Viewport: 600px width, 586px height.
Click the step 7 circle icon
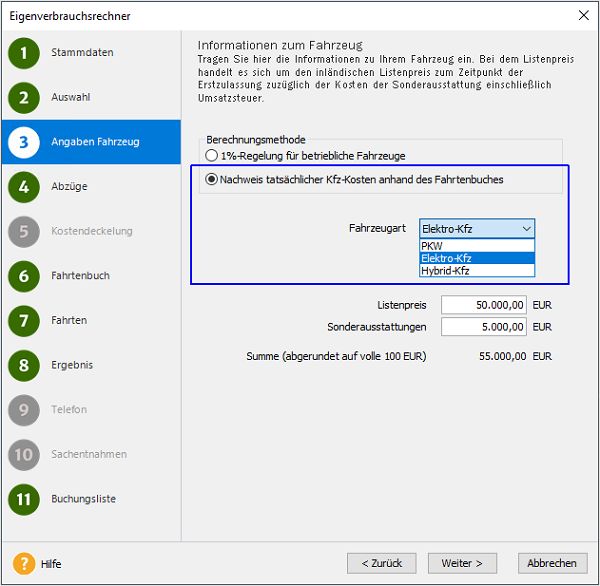pyautogui.click(x=24, y=321)
